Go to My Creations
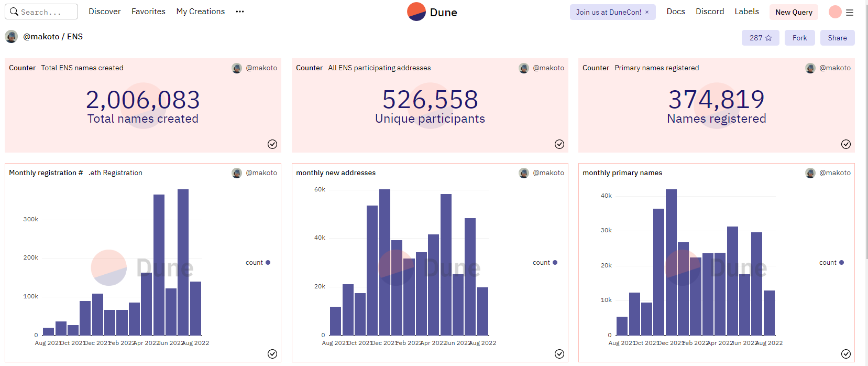This screenshot has width=868, height=366. tap(200, 12)
